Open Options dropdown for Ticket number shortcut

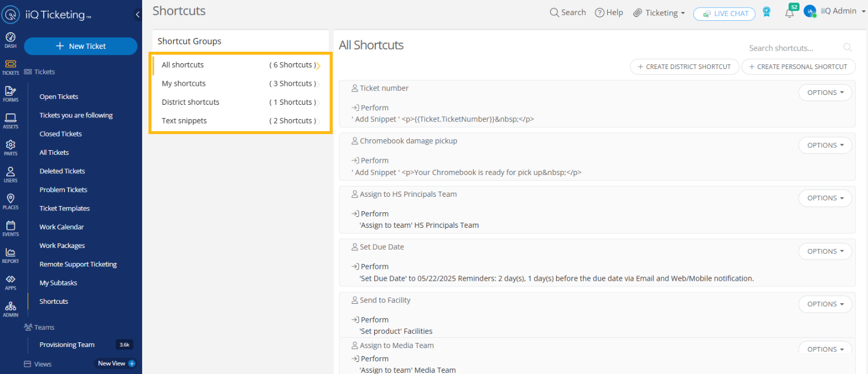click(x=825, y=93)
